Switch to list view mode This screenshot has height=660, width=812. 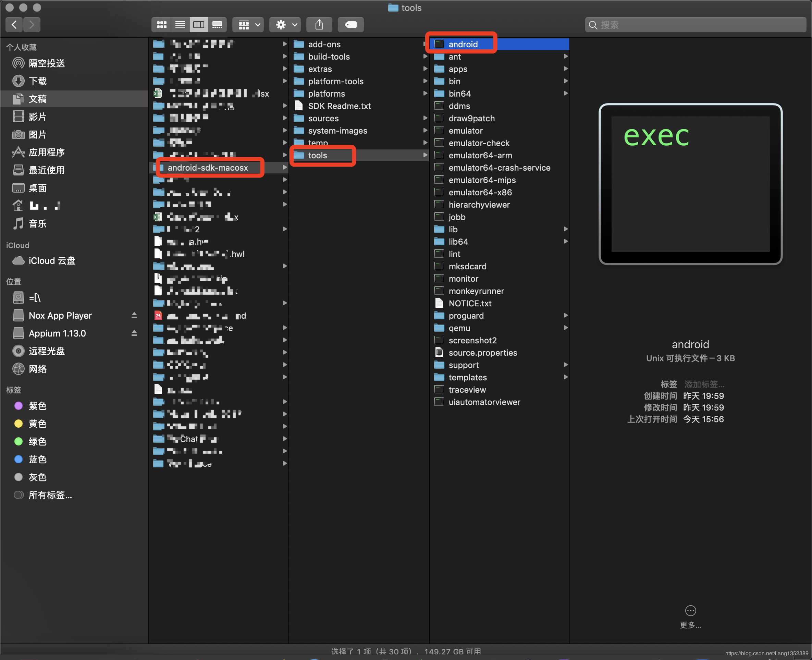(180, 25)
